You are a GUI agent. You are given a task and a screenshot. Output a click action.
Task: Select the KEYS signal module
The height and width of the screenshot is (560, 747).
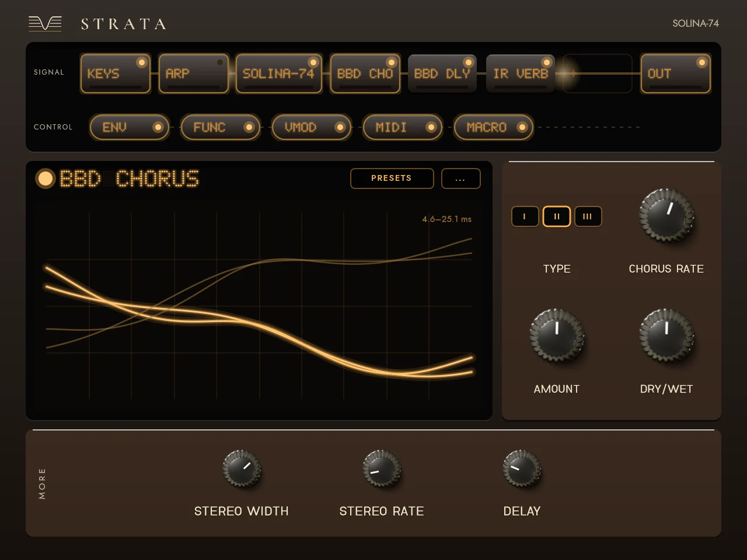[x=116, y=73]
